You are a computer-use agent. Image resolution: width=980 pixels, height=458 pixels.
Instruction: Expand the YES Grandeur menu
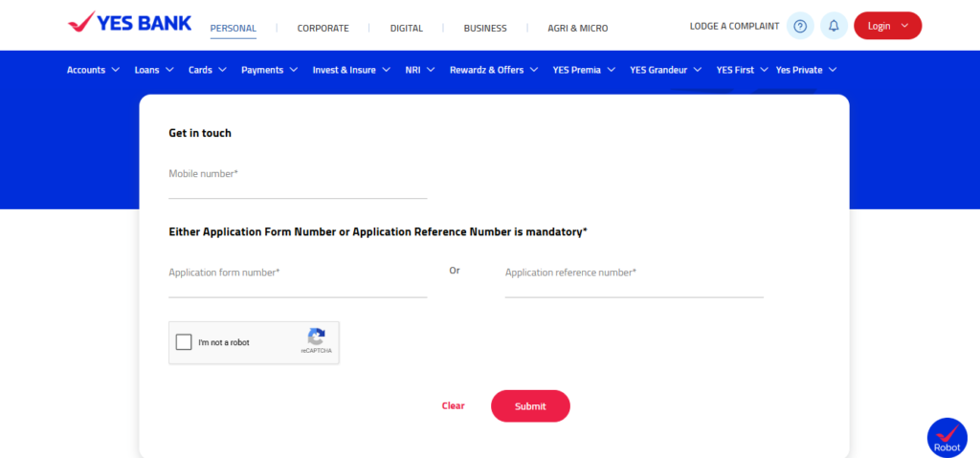pyautogui.click(x=666, y=70)
